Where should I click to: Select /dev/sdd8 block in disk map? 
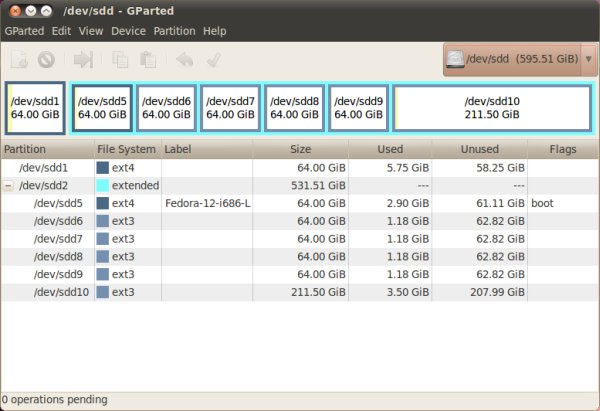click(x=294, y=108)
